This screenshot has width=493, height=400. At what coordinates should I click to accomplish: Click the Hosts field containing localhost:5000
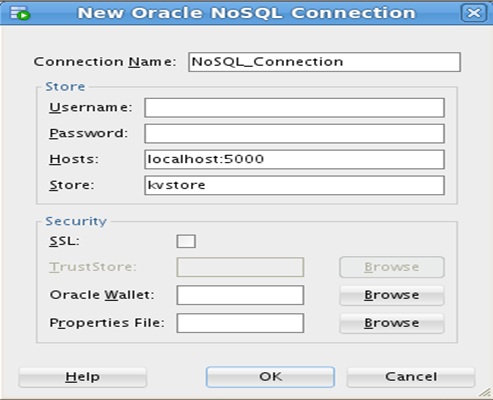click(294, 159)
